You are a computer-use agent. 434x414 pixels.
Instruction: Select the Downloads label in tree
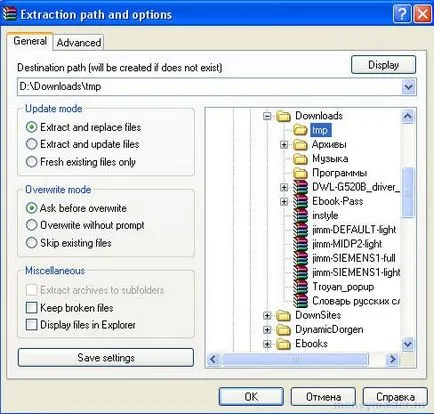point(319,116)
